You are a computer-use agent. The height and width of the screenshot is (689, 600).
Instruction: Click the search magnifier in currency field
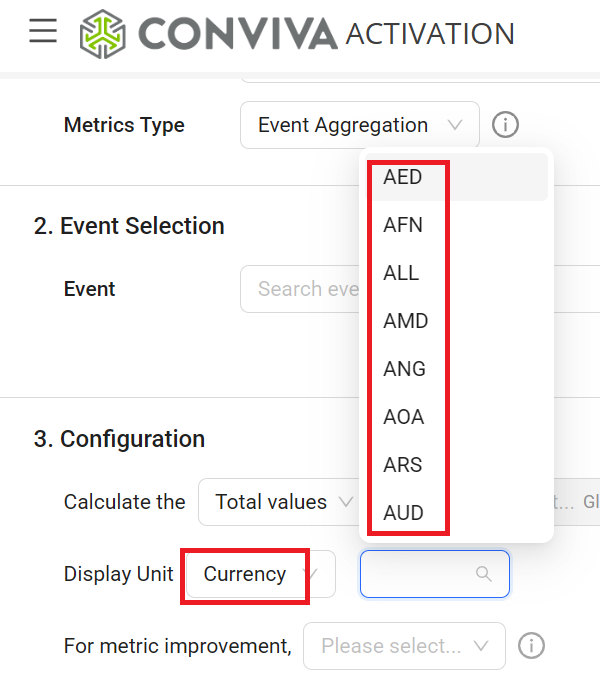coord(484,574)
